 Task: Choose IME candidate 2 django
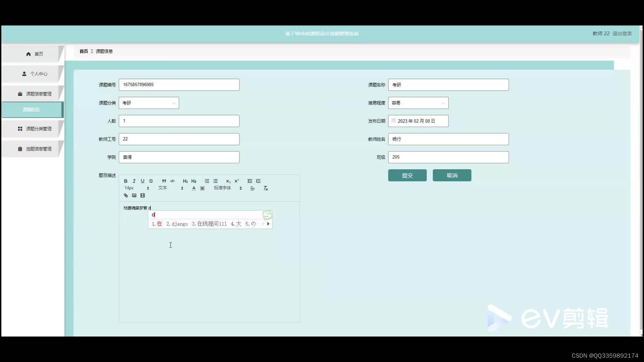click(177, 224)
